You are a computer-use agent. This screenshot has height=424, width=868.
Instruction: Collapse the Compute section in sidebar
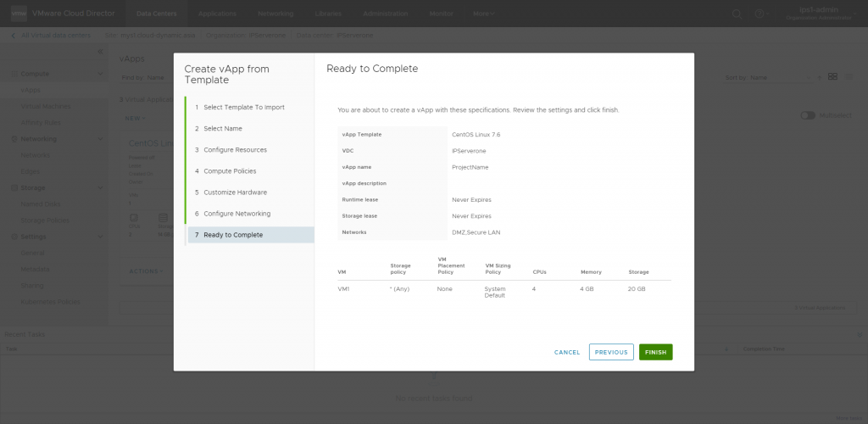[101, 75]
